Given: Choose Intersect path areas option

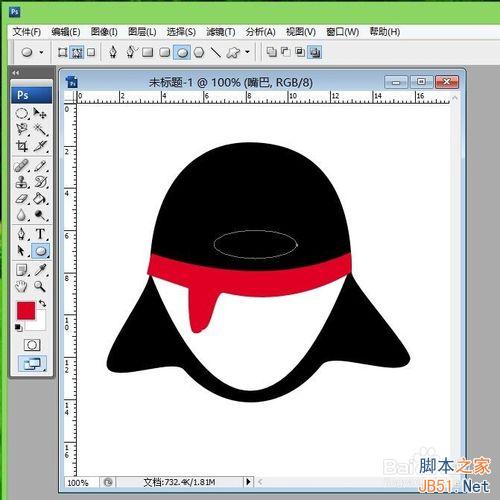Looking at the screenshot, I should pos(300,52).
